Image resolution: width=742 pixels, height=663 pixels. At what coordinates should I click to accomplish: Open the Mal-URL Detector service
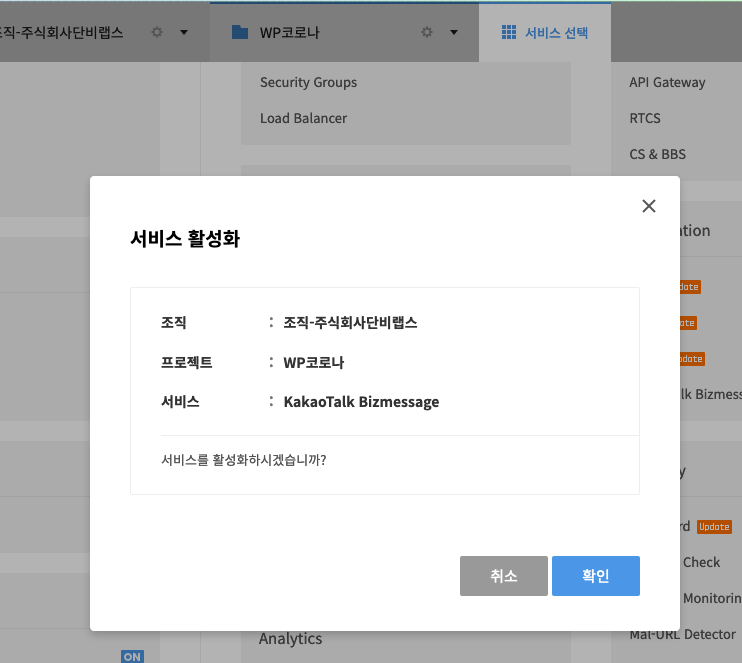click(682, 634)
